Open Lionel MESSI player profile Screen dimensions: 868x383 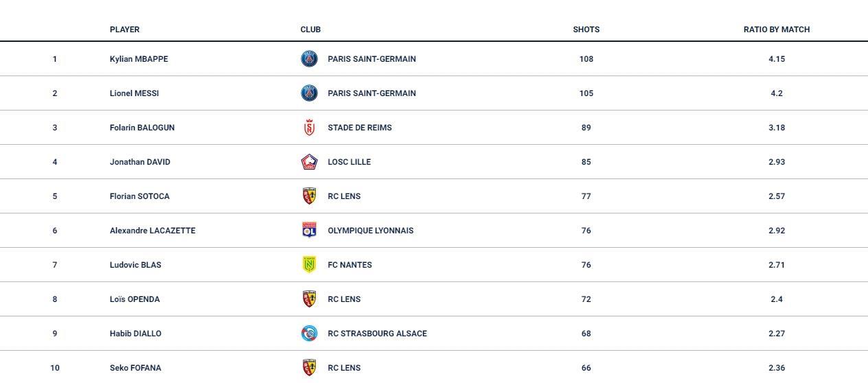coord(134,93)
